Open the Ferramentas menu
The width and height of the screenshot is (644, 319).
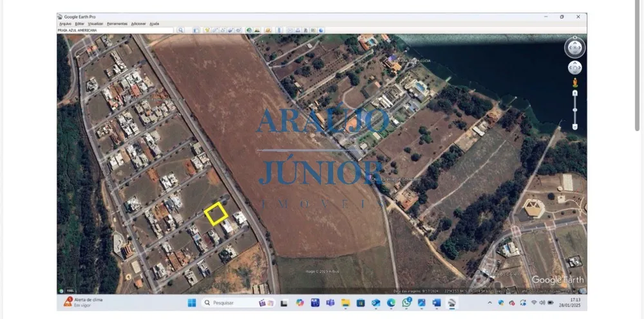117,24
